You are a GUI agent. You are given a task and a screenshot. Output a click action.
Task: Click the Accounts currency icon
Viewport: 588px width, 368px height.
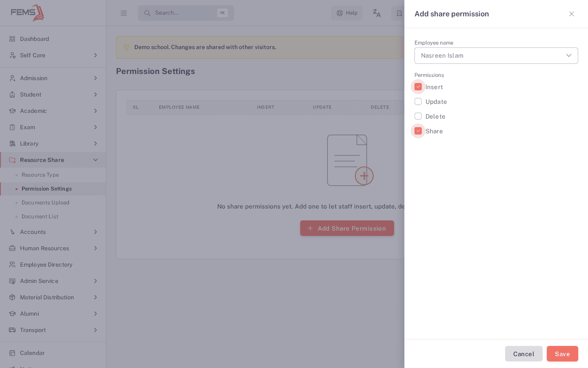click(x=12, y=232)
